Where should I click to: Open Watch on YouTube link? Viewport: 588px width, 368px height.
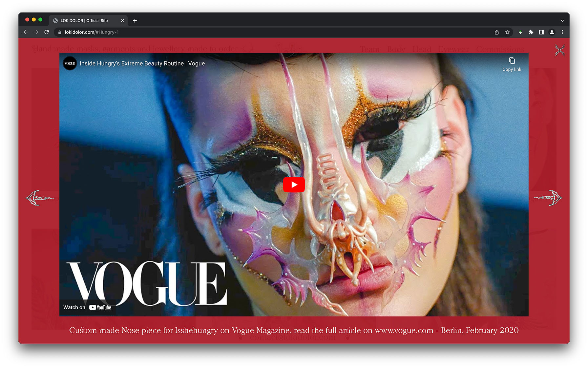(x=87, y=307)
